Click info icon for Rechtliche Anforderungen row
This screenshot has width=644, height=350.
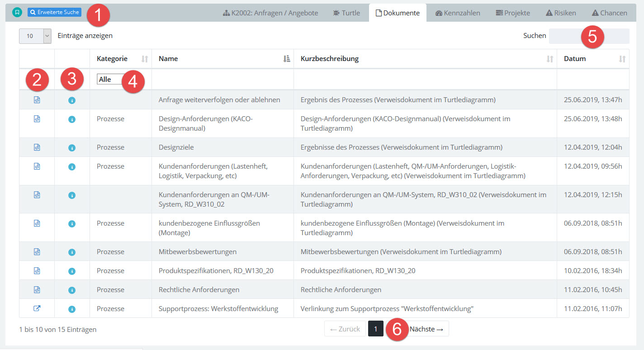pos(71,290)
